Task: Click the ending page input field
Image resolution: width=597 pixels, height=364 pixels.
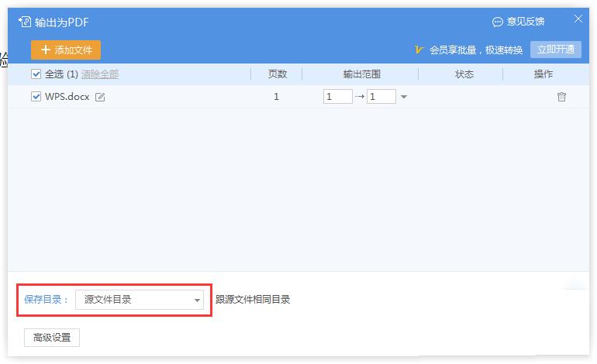Action: coord(381,97)
